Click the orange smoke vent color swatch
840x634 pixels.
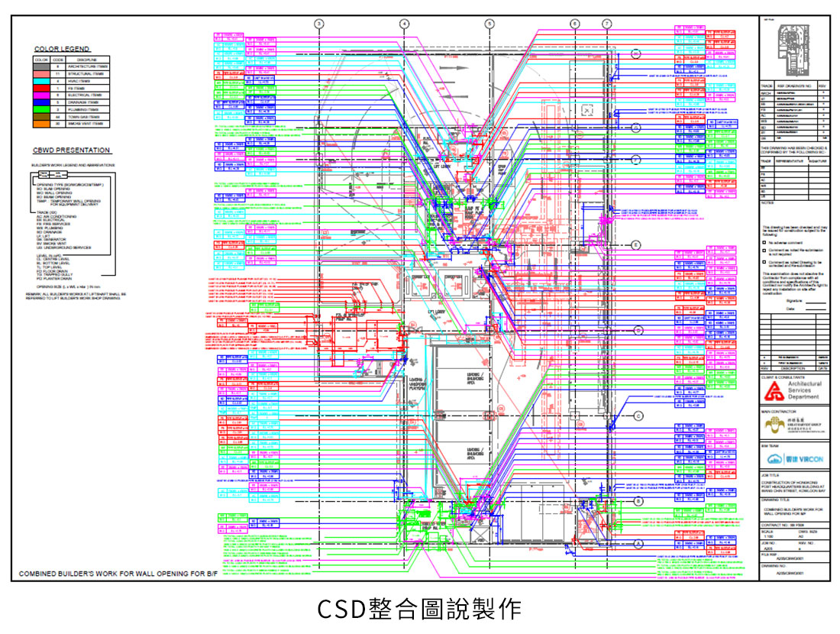(x=41, y=123)
